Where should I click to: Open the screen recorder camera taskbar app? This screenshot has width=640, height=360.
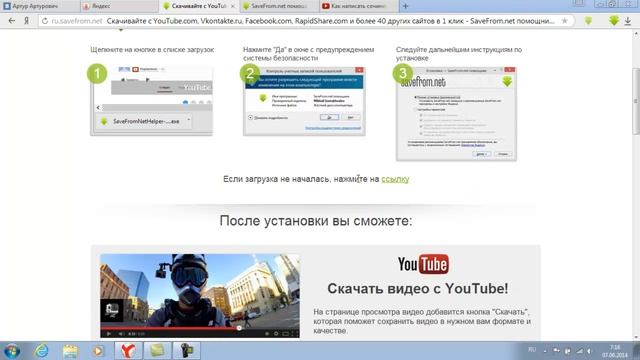[x=187, y=351]
